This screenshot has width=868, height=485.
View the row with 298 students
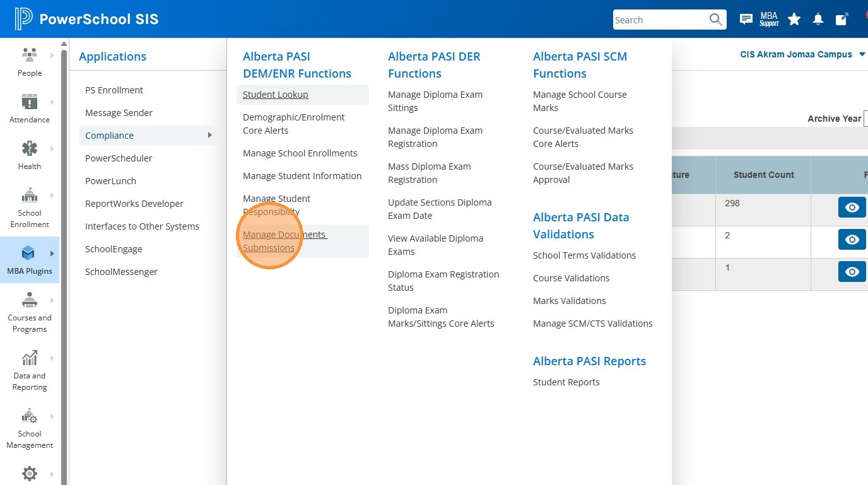[852, 207]
